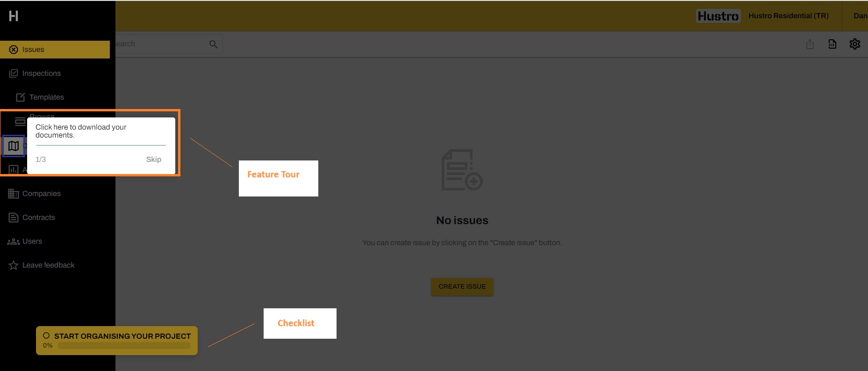Click the Companies building icon
The height and width of the screenshot is (371, 868).
pyautogui.click(x=13, y=194)
